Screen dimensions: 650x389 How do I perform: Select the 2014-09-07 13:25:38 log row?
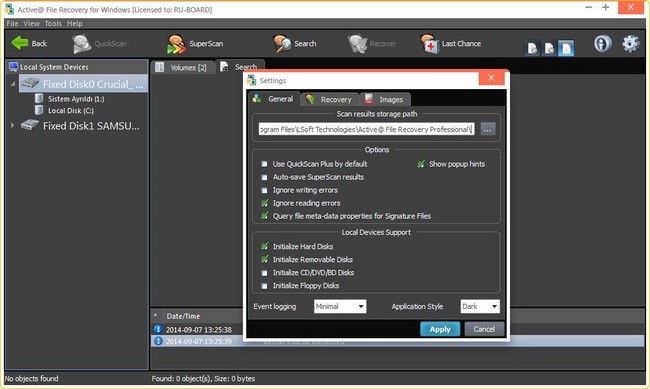pyautogui.click(x=398, y=330)
